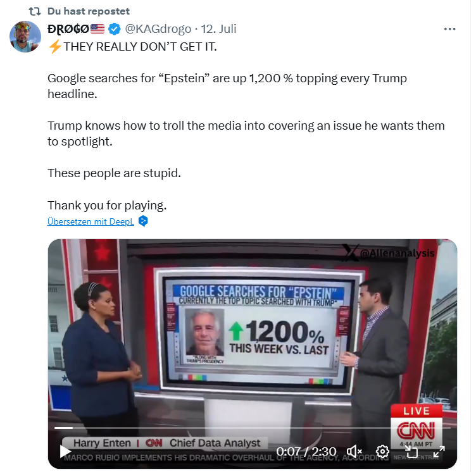Click "Übersetzen mit DeepL" link
Screen dimensions: 476x472
(x=91, y=221)
